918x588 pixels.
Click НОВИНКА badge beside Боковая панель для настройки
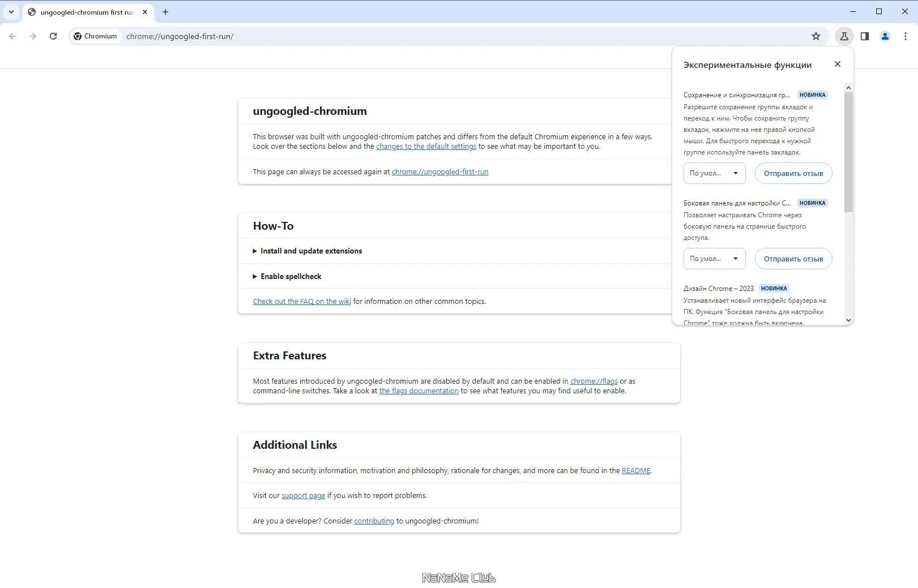point(813,203)
